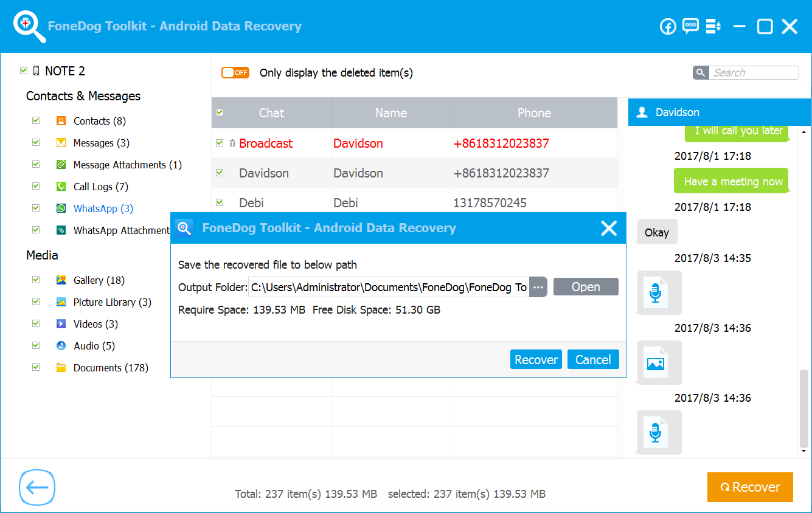
Task: Uncheck the Documents (178) checkbox
Action: coord(36,367)
